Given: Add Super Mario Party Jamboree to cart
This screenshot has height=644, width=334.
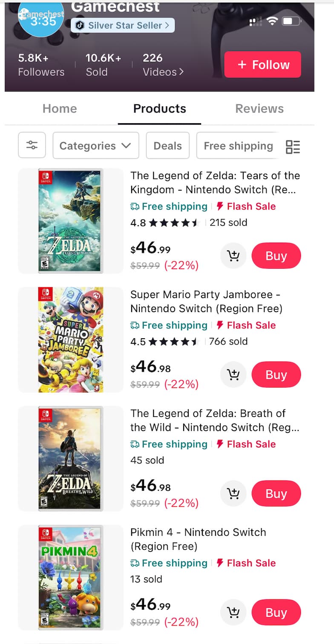Looking at the screenshot, I should pos(233,375).
